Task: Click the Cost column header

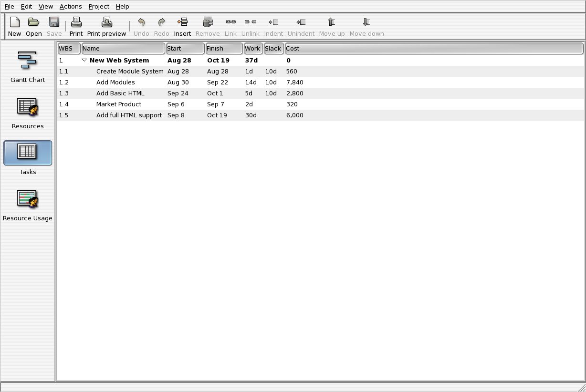Action: [x=434, y=48]
